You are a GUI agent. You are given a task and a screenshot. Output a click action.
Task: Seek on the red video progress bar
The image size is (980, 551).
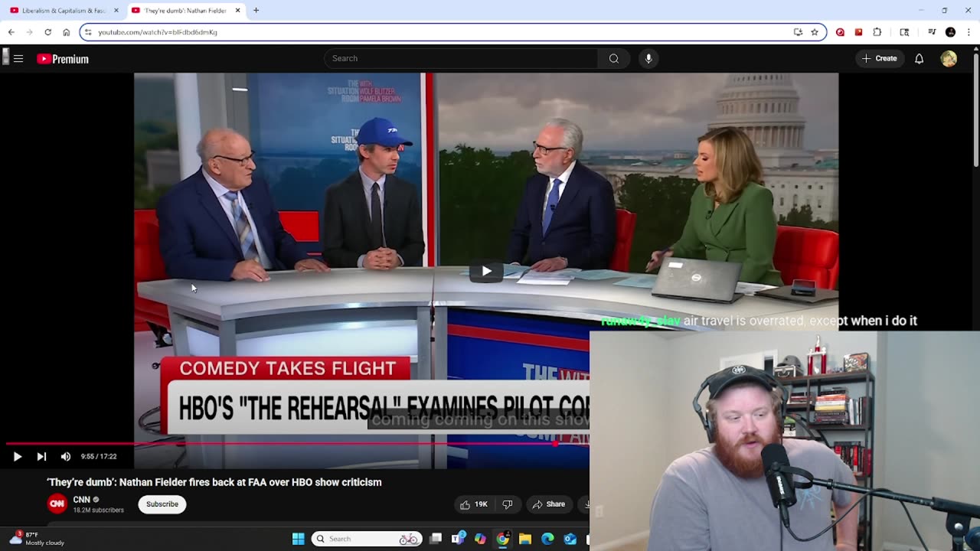pos(298,444)
